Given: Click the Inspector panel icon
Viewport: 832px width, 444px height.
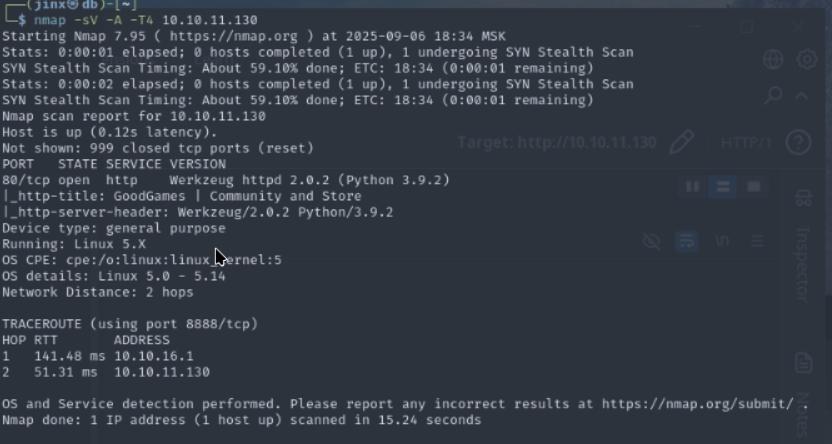Looking at the screenshot, I should (801, 198).
